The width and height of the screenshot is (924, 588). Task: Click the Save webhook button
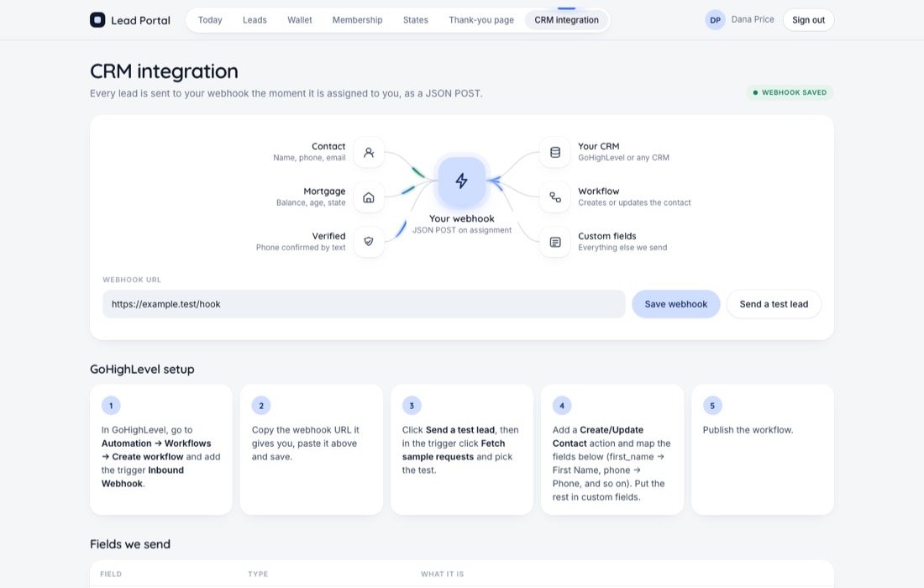coord(676,304)
